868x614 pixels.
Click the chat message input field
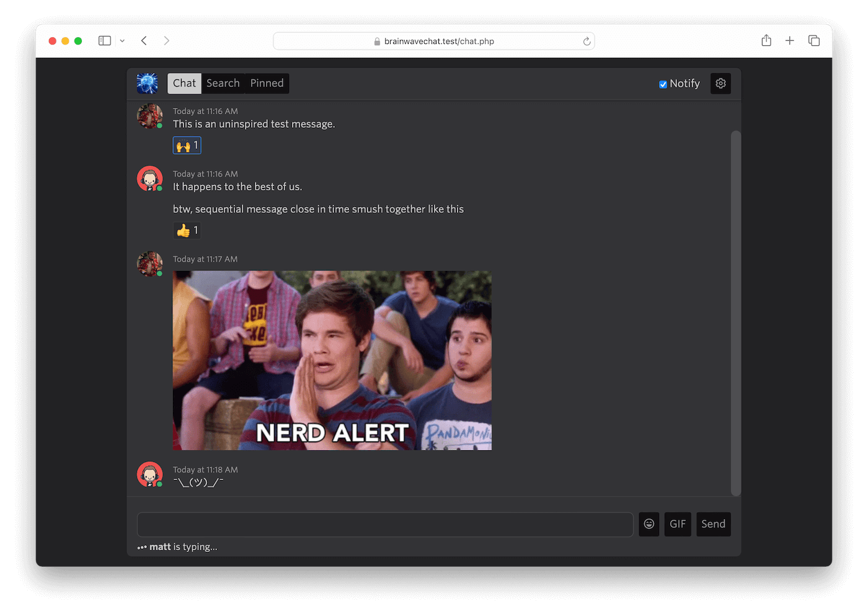tap(385, 525)
